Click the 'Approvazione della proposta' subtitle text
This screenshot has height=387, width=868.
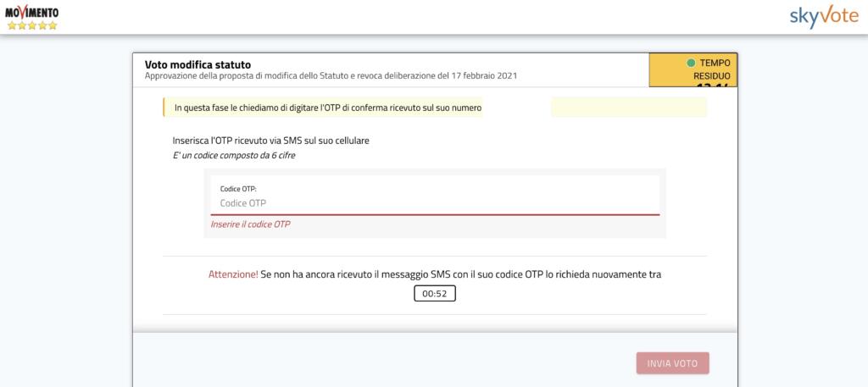331,76
